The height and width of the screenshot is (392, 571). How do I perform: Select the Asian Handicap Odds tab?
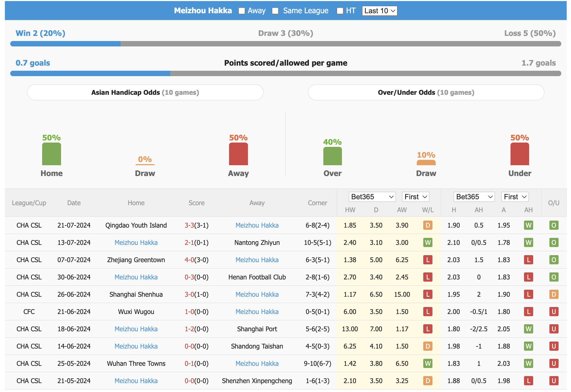(145, 92)
